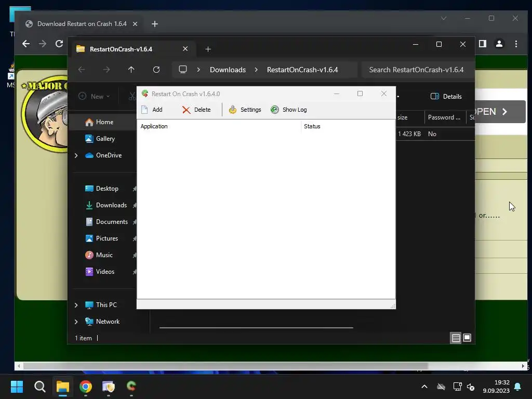The height and width of the screenshot is (399, 532).
Task: Open Pictures folder in sidebar
Action: 102,238
